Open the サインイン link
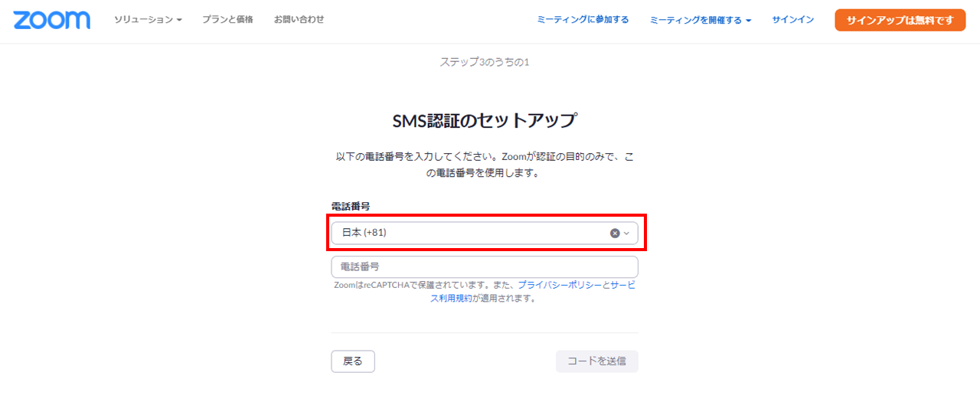 (x=792, y=20)
